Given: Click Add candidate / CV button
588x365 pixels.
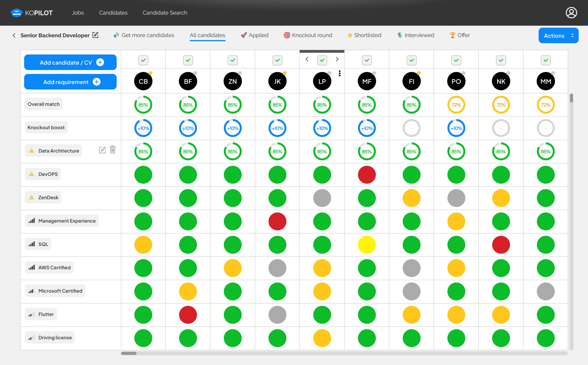Looking at the screenshot, I should pyautogui.click(x=70, y=62).
